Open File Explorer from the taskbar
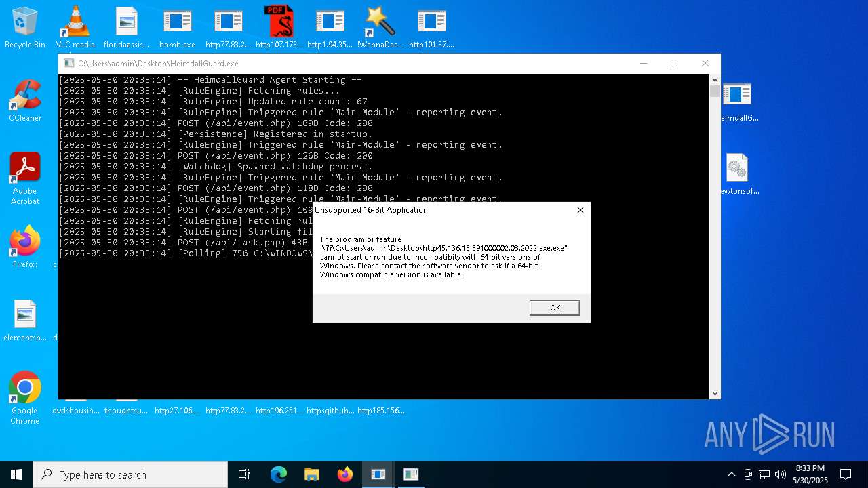The height and width of the screenshot is (488, 868). pos(312,474)
